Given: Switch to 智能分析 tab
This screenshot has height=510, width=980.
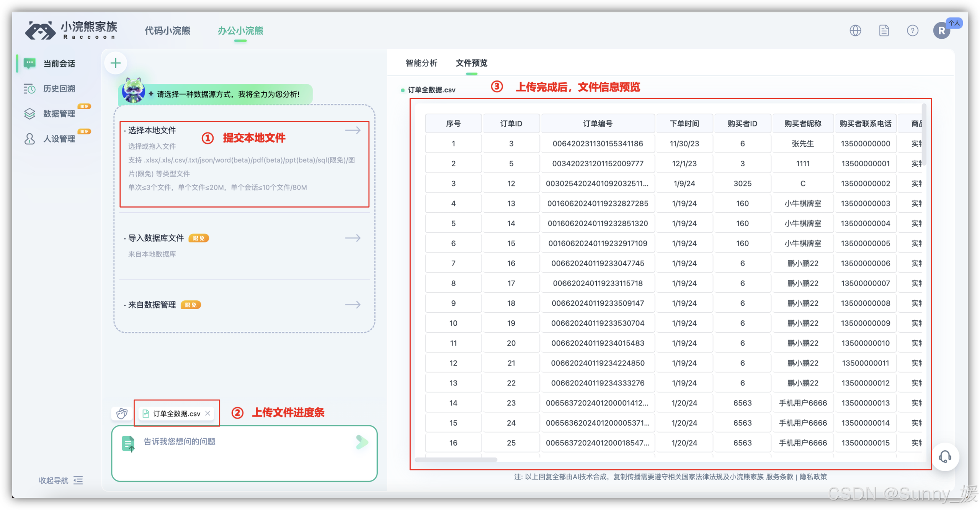Looking at the screenshot, I should click(421, 63).
